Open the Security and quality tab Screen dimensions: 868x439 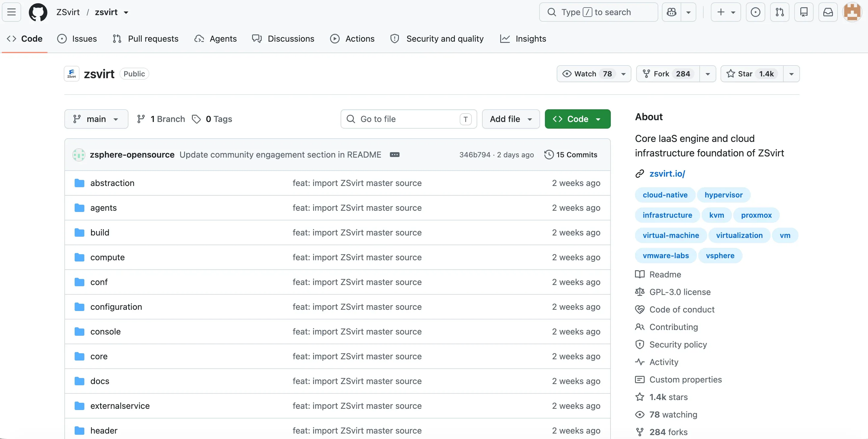437,39
